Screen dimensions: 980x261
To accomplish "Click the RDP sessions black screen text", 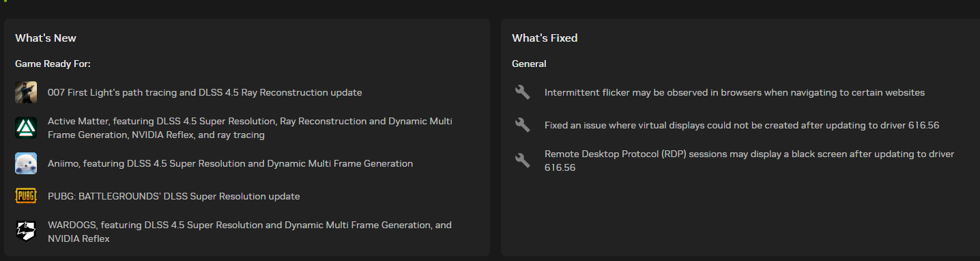I will coord(749,161).
